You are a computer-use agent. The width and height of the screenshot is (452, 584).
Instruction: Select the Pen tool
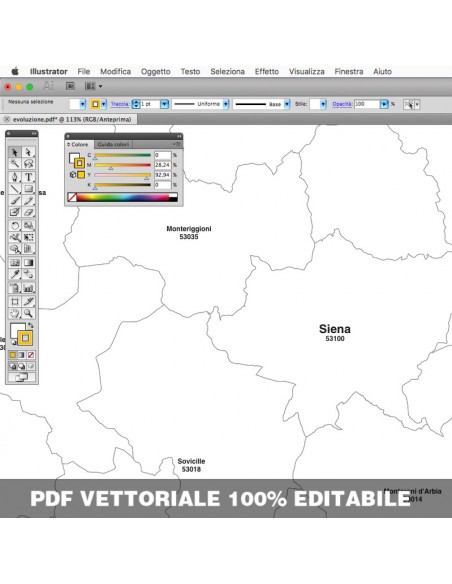click(15, 177)
